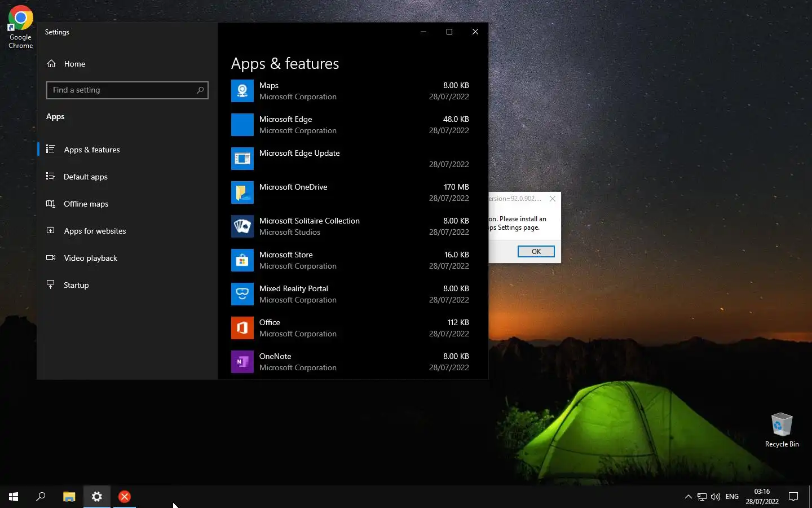Click the 48.0 KB size value
The height and width of the screenshot is (508, 812).
coord(456,119)
